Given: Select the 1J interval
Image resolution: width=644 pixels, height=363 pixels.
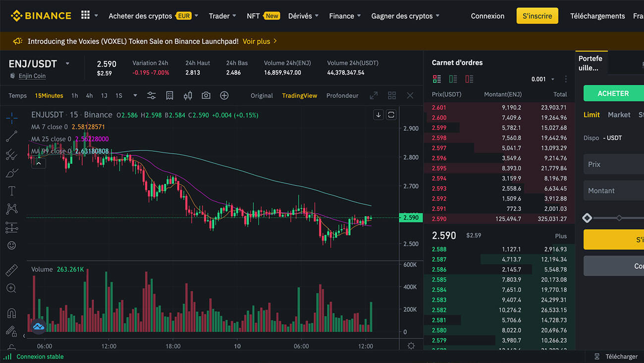Looking at the screenshot, I should [x=104, y=96].
